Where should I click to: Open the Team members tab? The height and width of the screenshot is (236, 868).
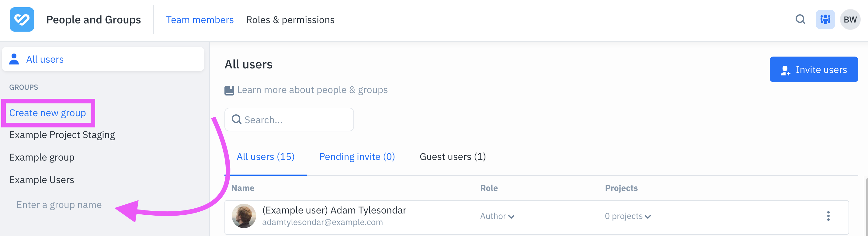pos(200,20)
